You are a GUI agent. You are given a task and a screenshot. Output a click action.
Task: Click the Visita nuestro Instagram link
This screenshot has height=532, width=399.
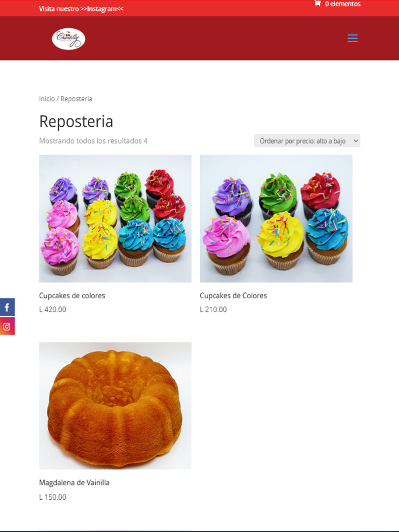point(81,9)
